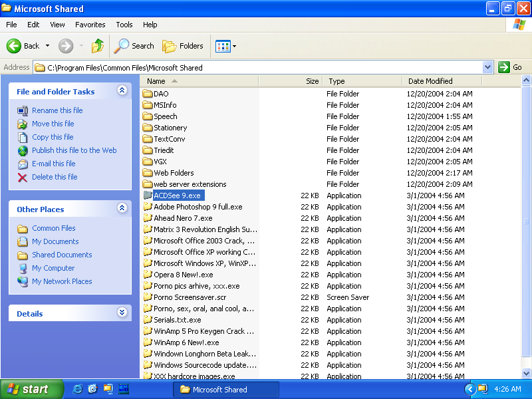Launch Internet Explorer from Quick Launch
The height and width of the screenshot is (399, 532).
click(77, 389)
